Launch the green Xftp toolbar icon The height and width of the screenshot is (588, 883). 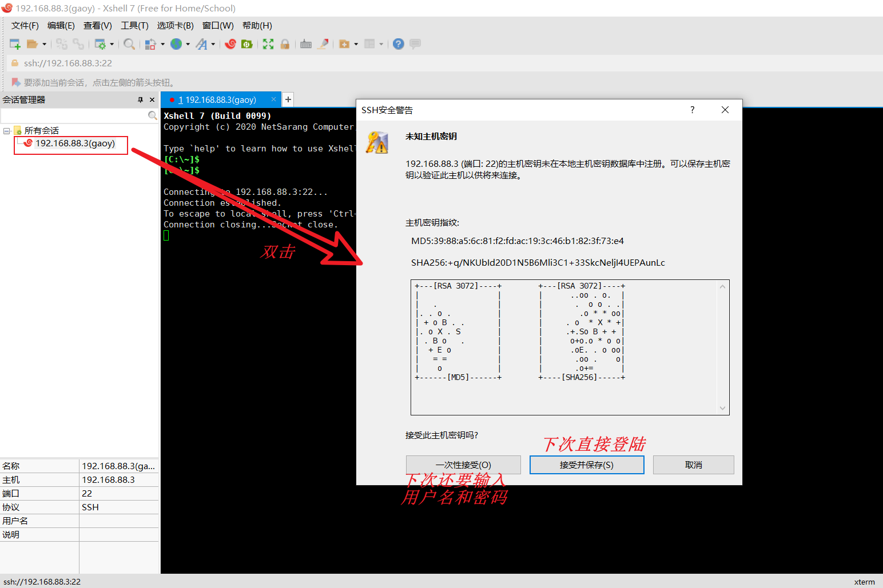[247, 44]
